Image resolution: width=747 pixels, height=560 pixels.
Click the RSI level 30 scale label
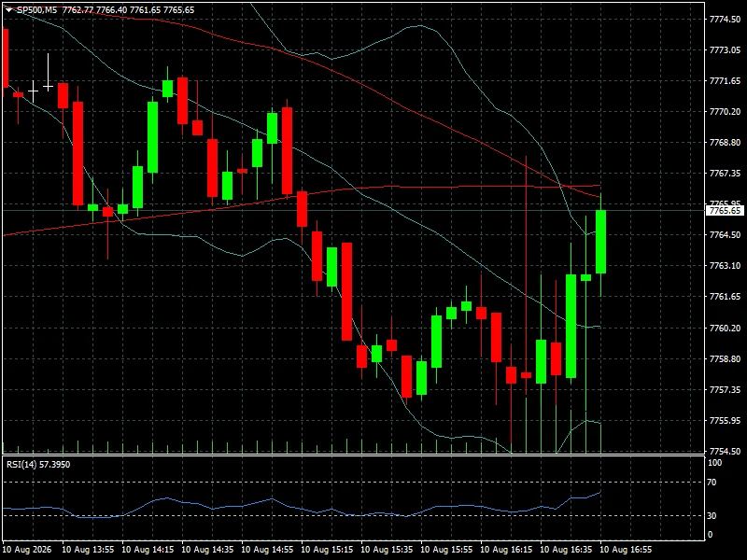click(712, 516)
